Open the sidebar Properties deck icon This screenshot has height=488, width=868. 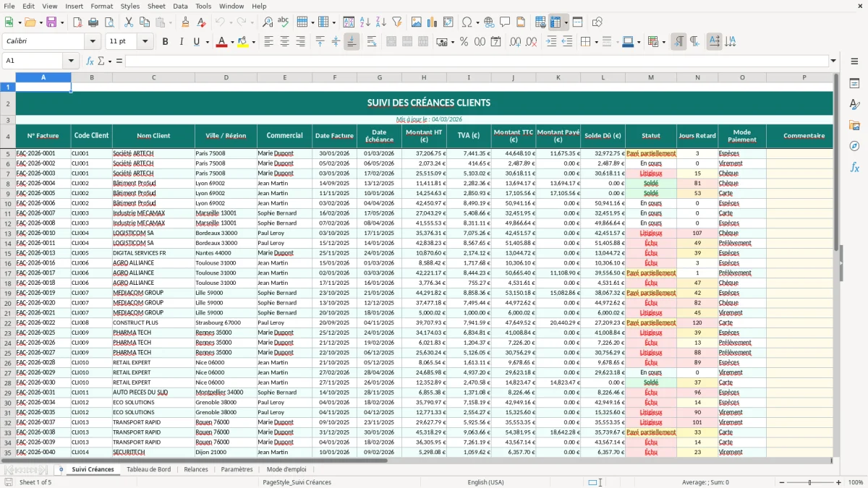click(854, 84)
